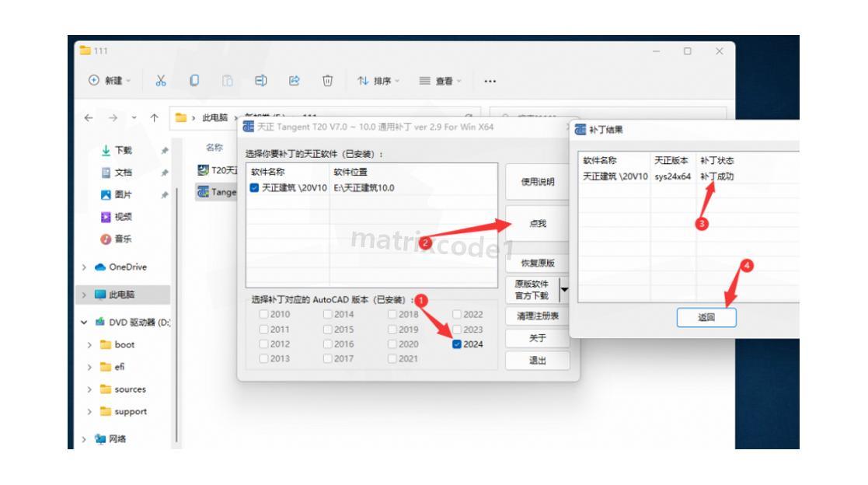868x485 pixels.
Task: Open the 音乐 Music folder in sidebar
Action: [123, 239]
